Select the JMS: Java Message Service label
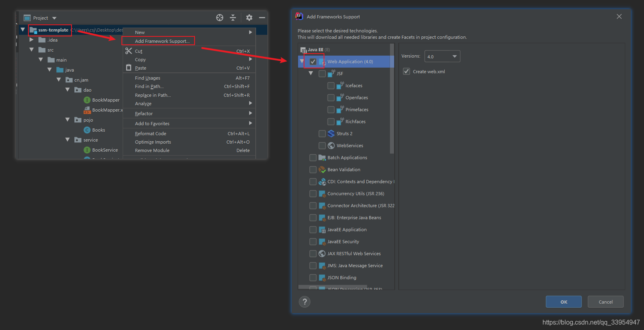The image size is (644, 330). (355, 266)
